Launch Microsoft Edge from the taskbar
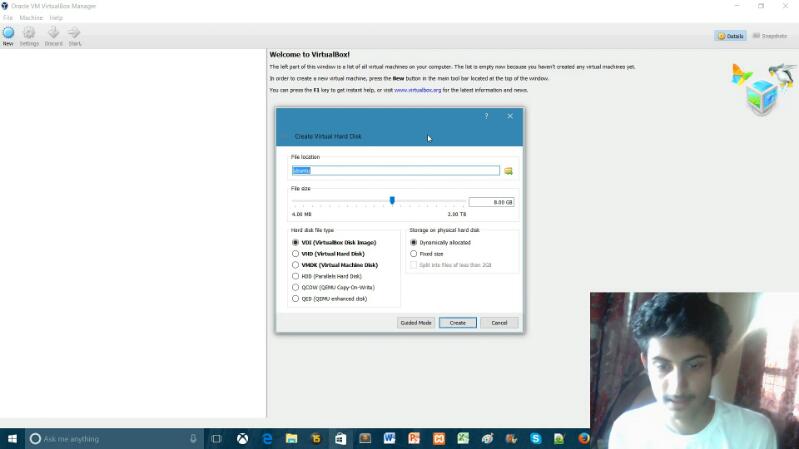The image size is (799, 449). (267, 439)
